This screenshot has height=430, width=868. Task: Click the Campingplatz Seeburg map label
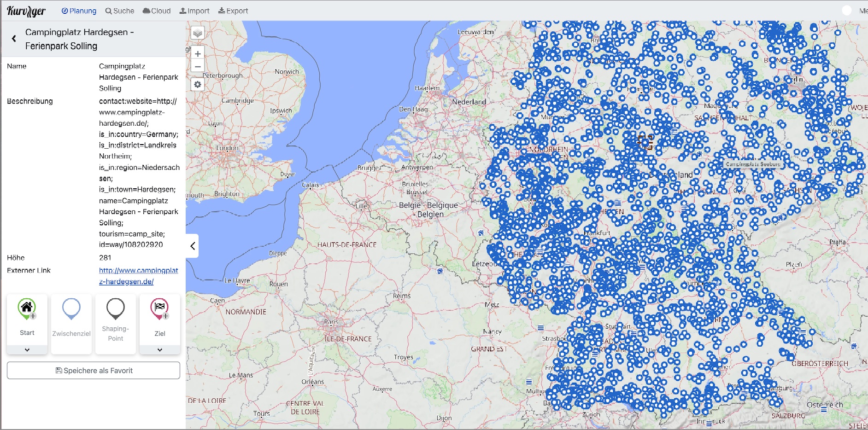click(x=753, y=164)
